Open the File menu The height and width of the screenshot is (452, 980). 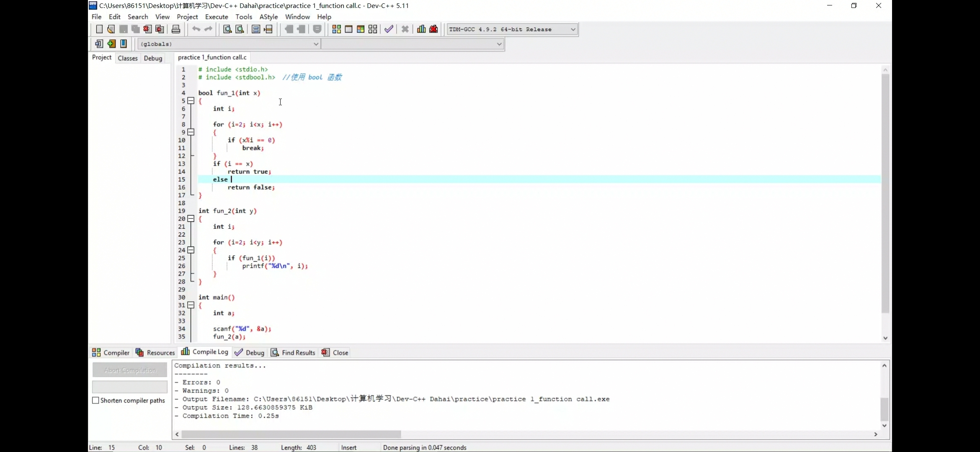(x=96, y=17)
